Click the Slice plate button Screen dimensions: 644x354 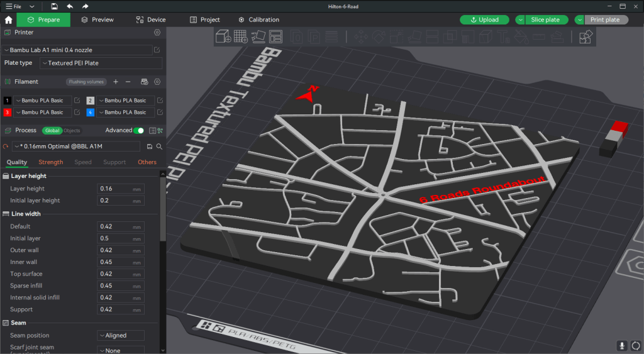545,19
